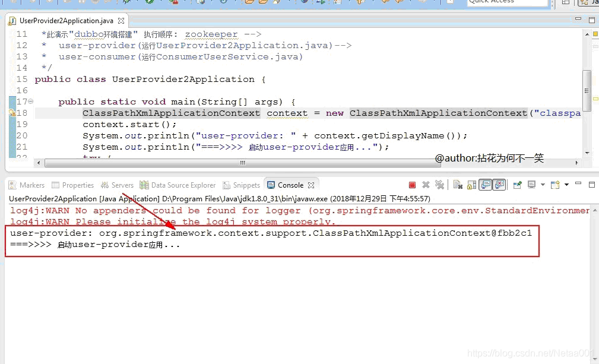Click the println "===>>>> 启动user-provider应用..." code line

click(236, 147)
